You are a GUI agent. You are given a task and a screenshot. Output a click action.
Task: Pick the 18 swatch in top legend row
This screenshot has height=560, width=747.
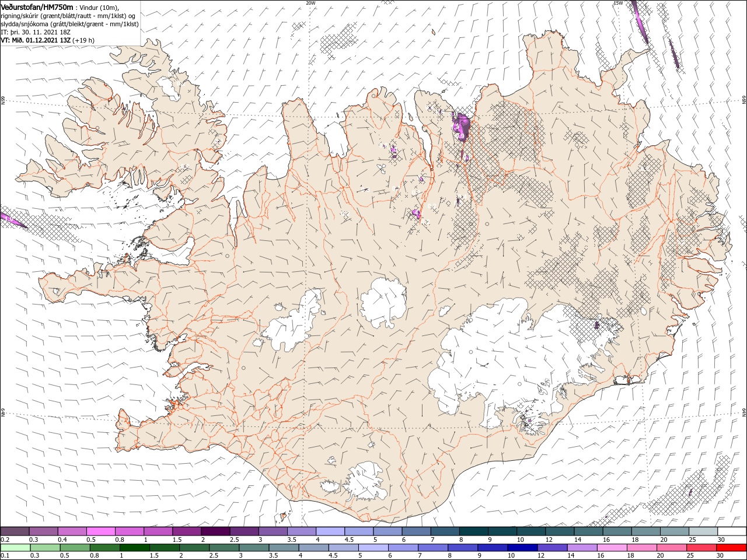click(646, 531)
